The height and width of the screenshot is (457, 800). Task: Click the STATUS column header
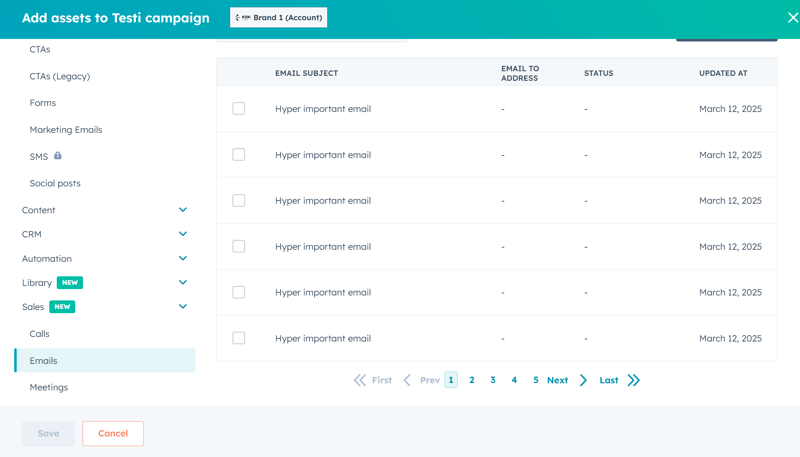pos(598,73)
